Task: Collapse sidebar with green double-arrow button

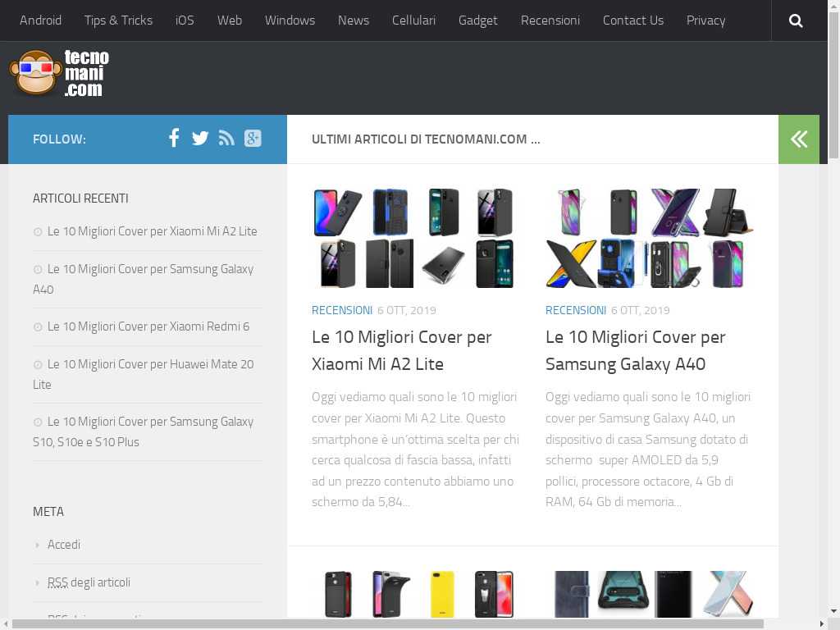Action: pyautogui.click(x=799, y=139)
